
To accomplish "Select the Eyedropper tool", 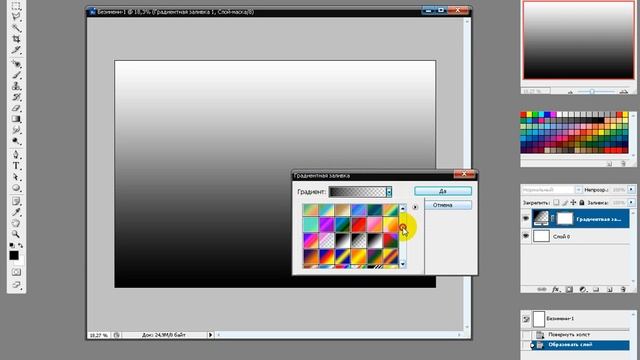I will (16, 212).
